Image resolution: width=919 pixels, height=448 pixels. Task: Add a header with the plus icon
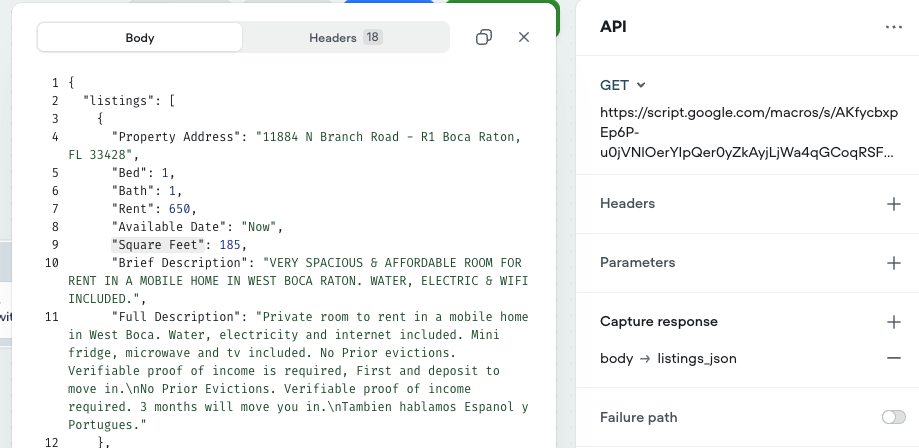893,204
